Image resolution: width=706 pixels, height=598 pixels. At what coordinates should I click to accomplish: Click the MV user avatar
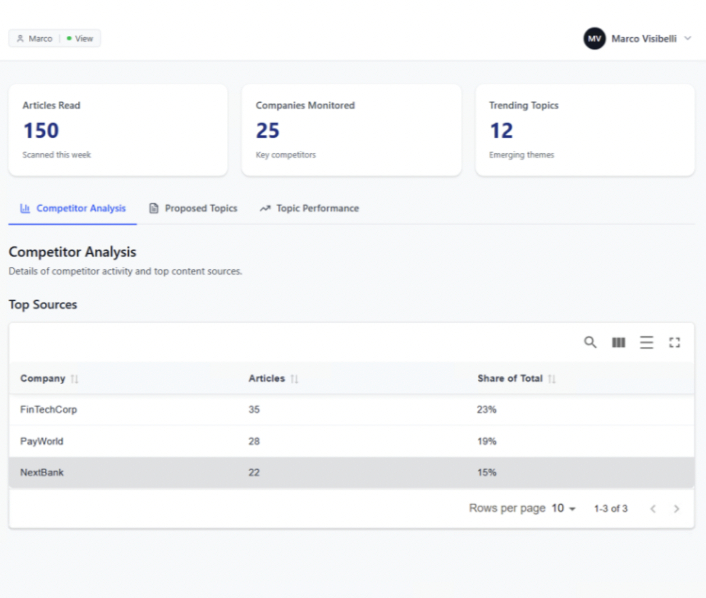[595, 38]
